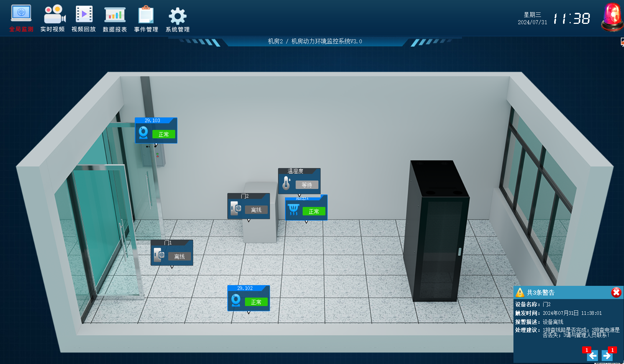
Task: Click the 门2 door access icon
Action: coord(236,208)
